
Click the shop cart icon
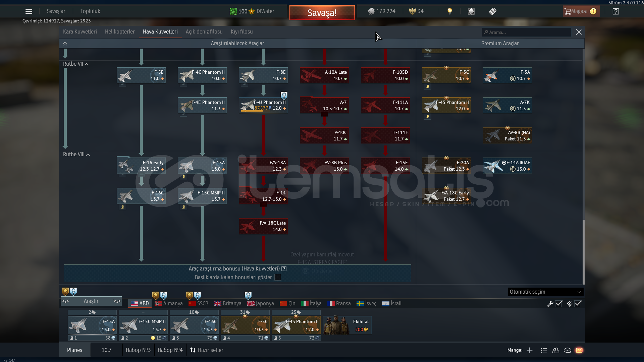(x=568, y=11)
